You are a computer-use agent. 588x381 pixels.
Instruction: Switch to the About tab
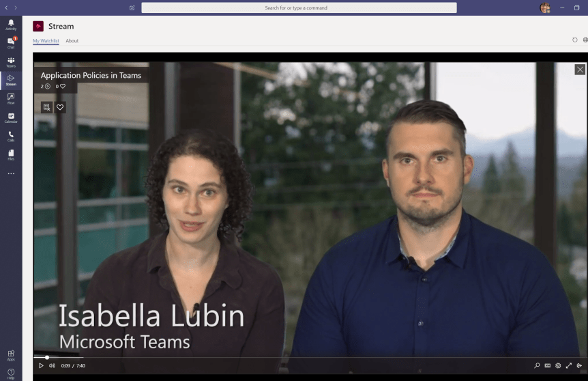click(x=72, y=41)
